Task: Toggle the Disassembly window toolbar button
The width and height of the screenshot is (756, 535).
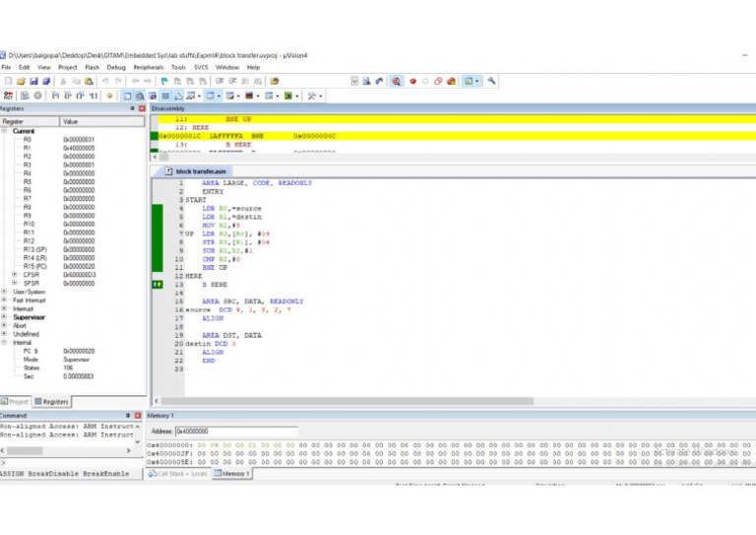Action: point(141,96)
